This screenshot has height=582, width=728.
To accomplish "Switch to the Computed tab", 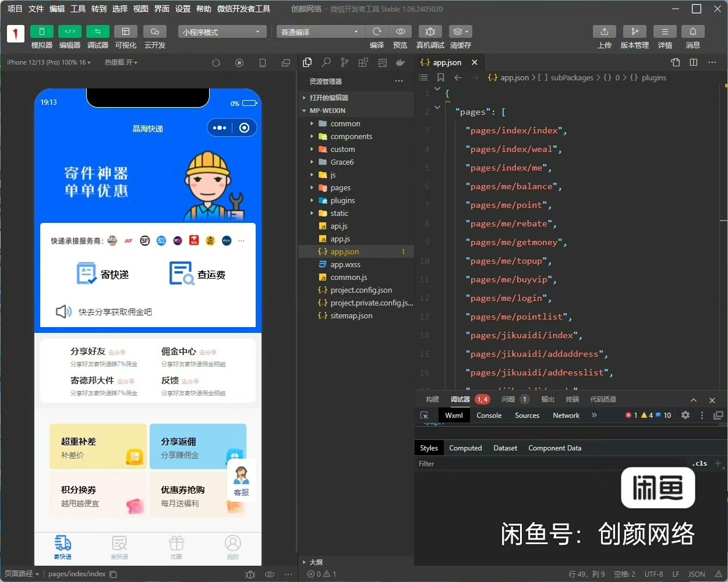I will point(465,448).
